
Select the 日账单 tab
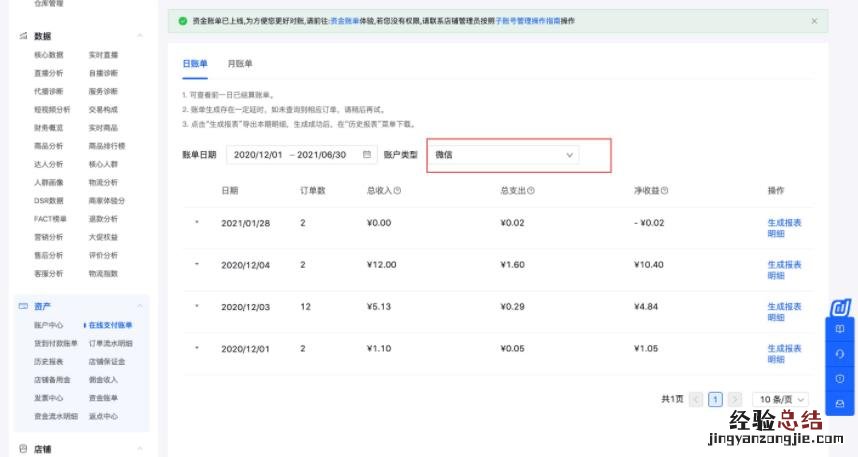[194, 64]
